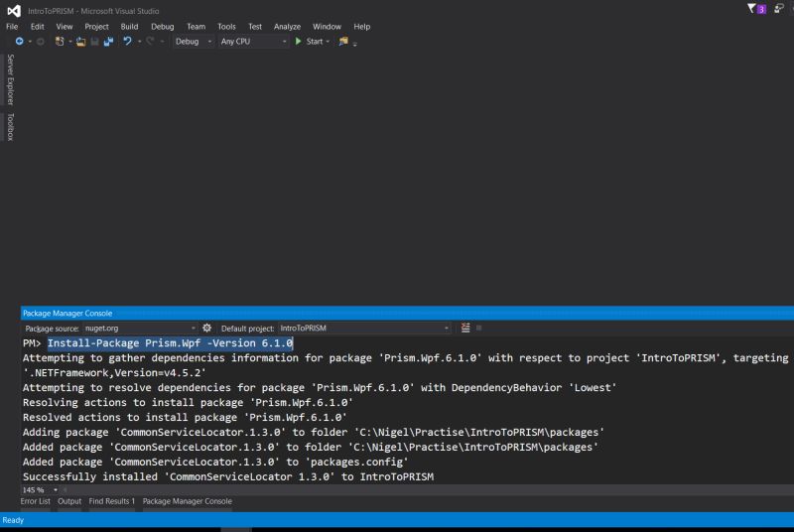Click the green Start debugging play icon

click(299, 41)
